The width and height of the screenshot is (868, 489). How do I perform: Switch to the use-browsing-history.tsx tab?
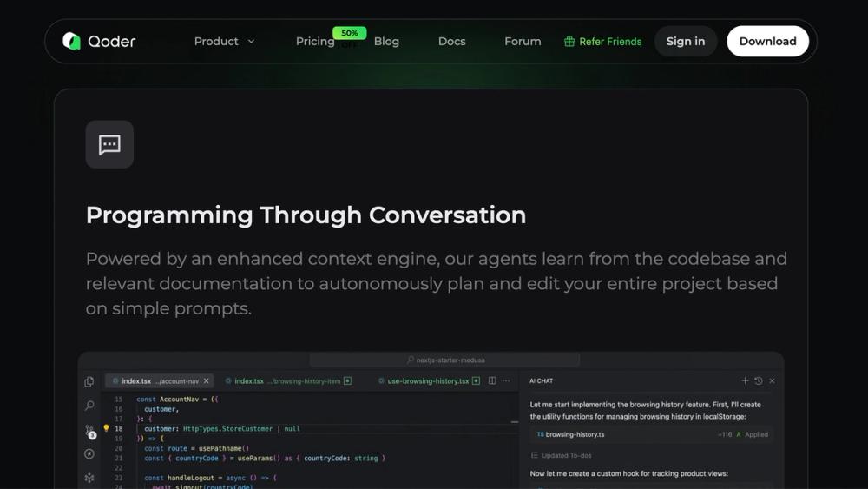coord(428,381)
